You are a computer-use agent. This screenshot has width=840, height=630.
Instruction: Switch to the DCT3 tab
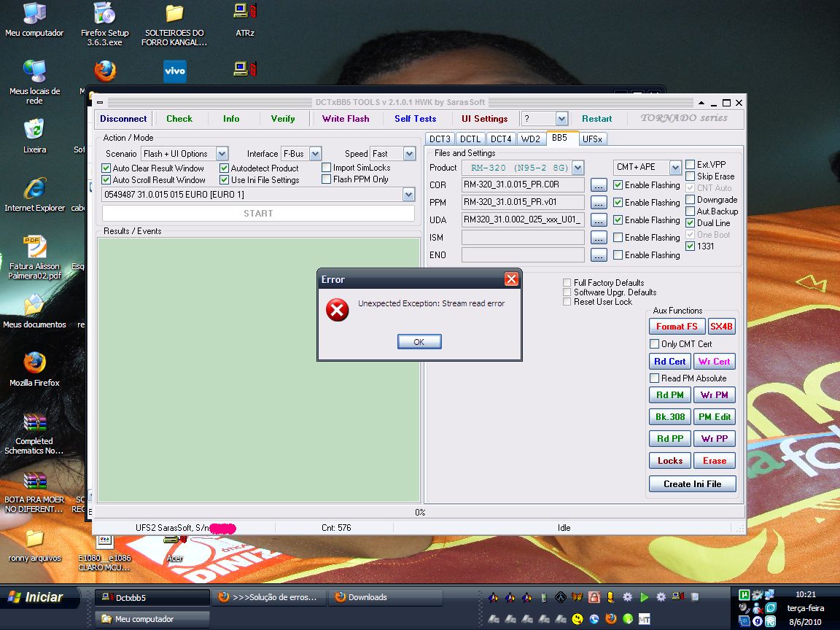click(x=440, y=139)
